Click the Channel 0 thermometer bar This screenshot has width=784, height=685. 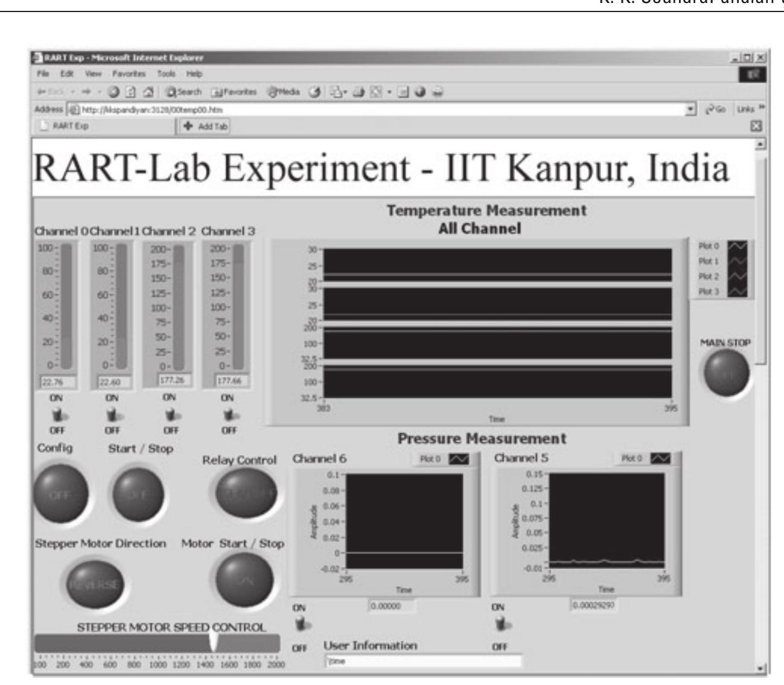tap(67, 306)
